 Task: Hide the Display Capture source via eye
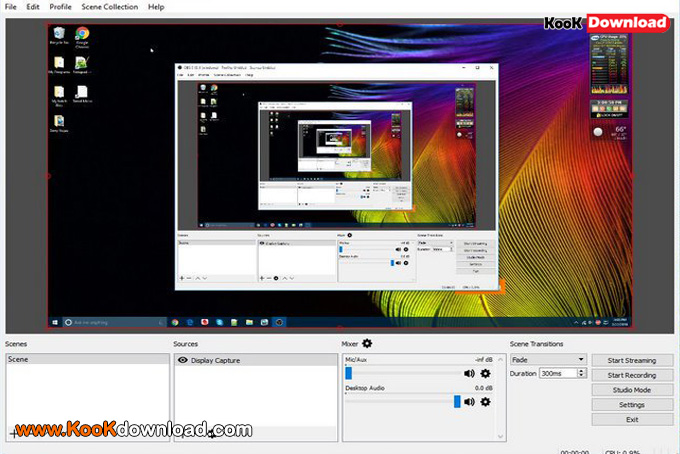[183, 359]
